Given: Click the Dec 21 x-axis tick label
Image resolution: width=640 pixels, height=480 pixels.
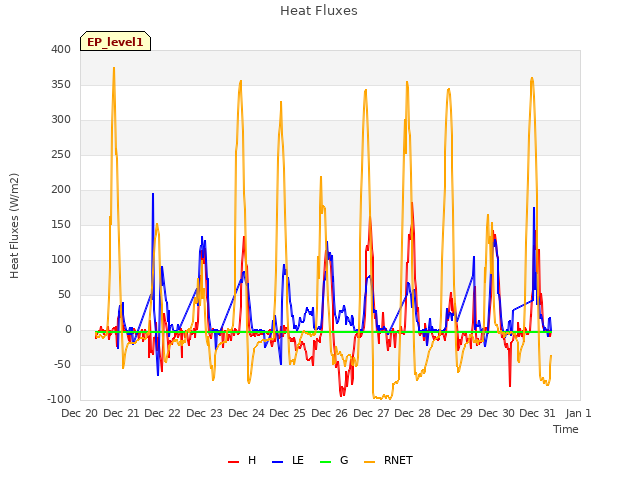Looking at the screenshot, I should pyautogui.click(x=121, y=413).
